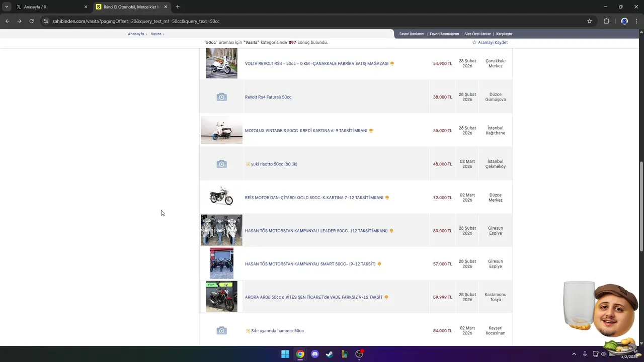
Task: Open HASAN TÖS KAMPANYALI SMART listing
Action: (x=310, y=264)
